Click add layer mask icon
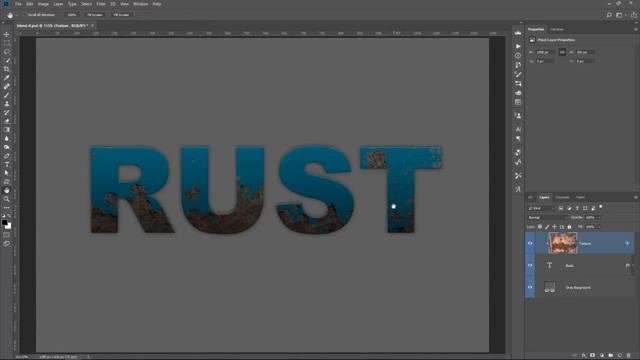This screenshot has height=360, width=640. [x=593, y=356]
